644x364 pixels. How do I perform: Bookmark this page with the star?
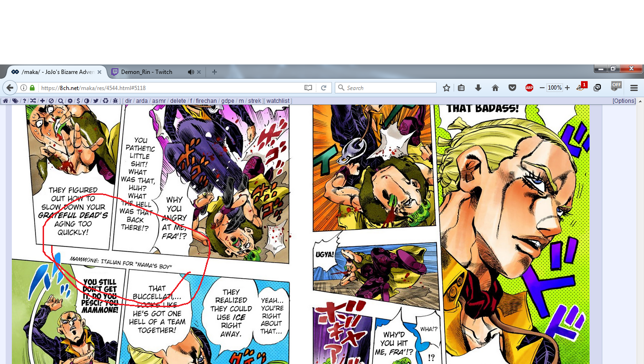point(447,88)
